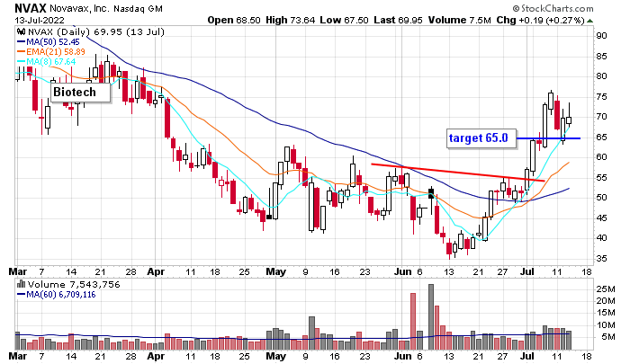The width and height of the screenshot is (630, 364).
Task: Click the 60 price axis label
Action: (601, 157)
